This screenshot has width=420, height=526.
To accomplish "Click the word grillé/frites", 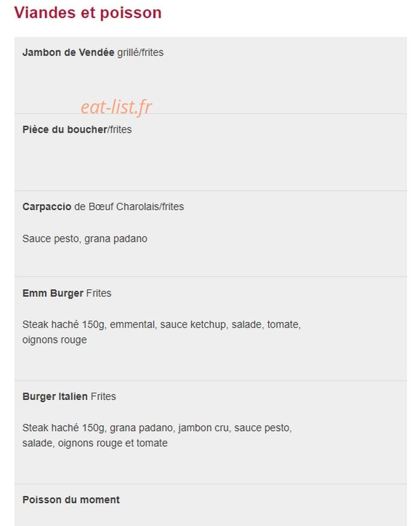I will (140, 53).
